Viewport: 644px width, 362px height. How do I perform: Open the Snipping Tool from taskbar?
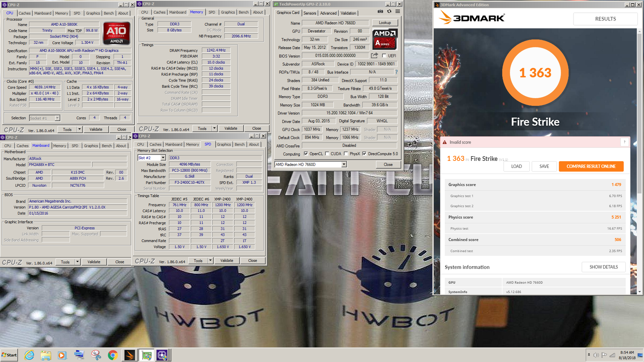pos(96,355)
